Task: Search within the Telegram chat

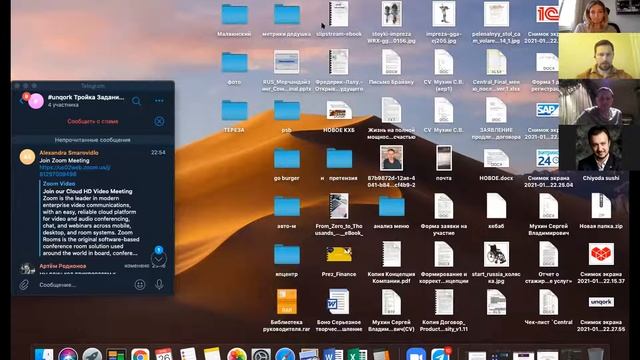Action: pos(136,101)
